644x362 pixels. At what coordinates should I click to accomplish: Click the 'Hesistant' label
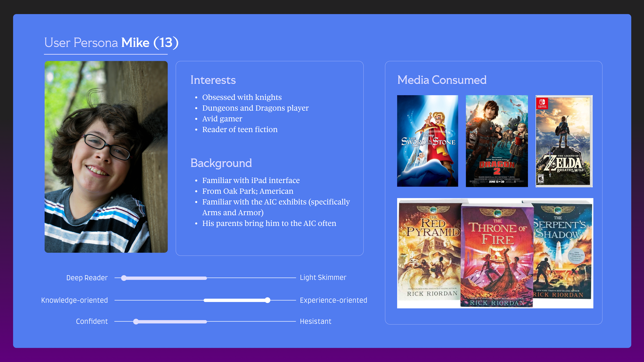click(x=315, y=322)
